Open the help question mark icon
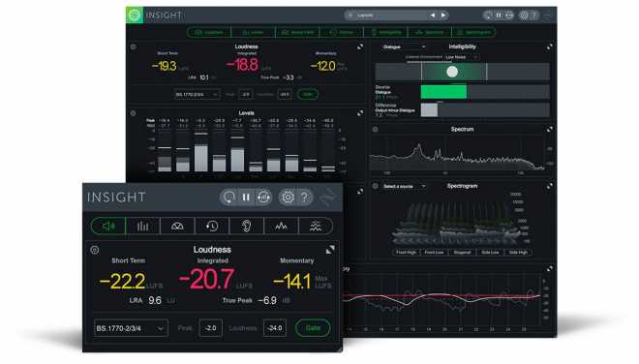This screenshot has height=364, width=639. point(304,197)
